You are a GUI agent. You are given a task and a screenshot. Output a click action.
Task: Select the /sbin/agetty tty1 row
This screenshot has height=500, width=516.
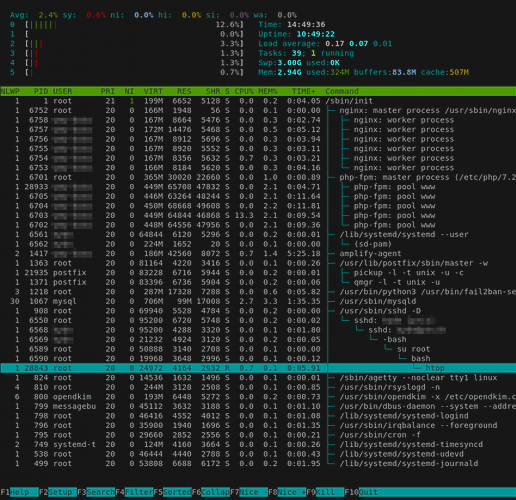tap(258, 378)
